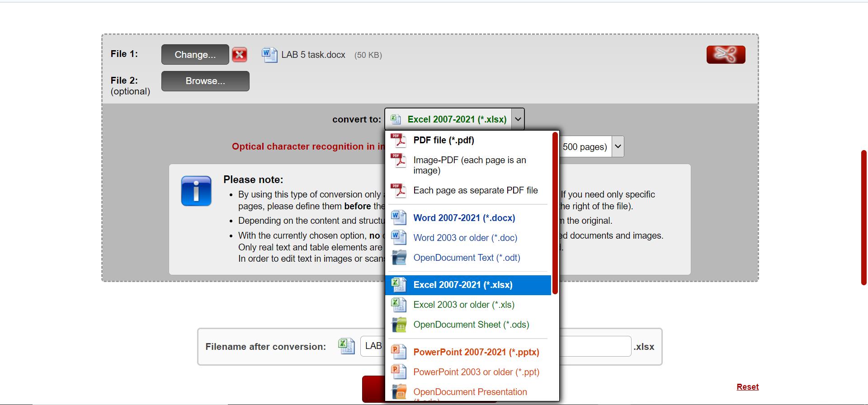This screenshot has width=868, height=405.
Task: Click the page's red vertical scrollbar
Action: coord(863,217)
